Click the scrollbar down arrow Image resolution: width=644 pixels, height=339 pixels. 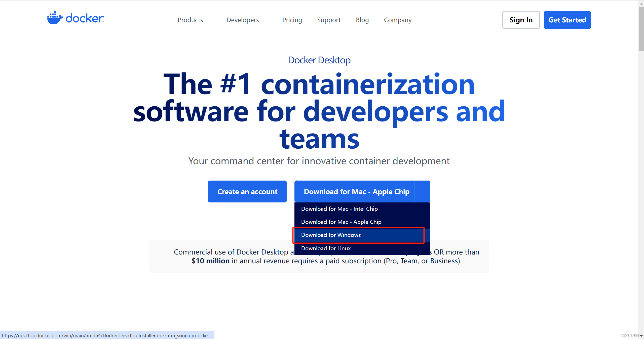pos(641,336)
